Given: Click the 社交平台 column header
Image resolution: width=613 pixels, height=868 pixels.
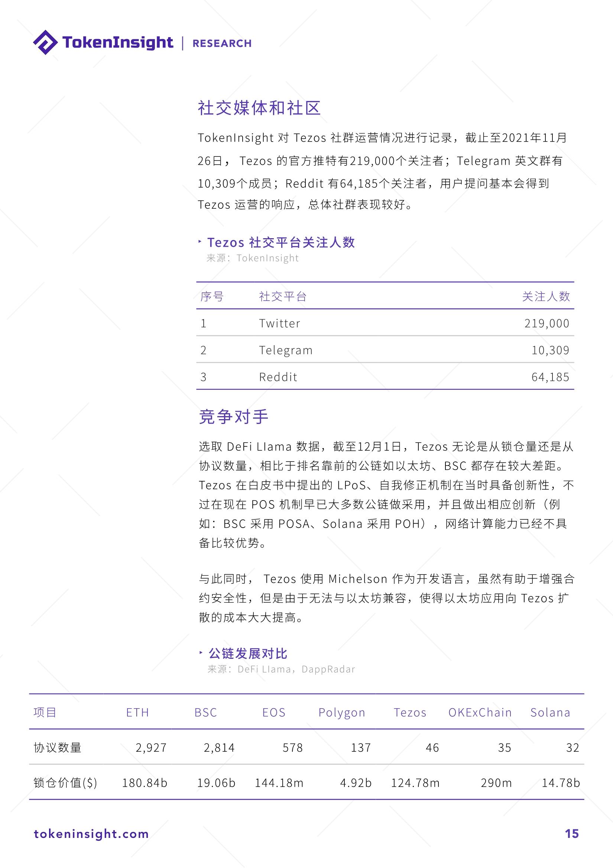Looking at the screenshot, I should tap(283, 297).
